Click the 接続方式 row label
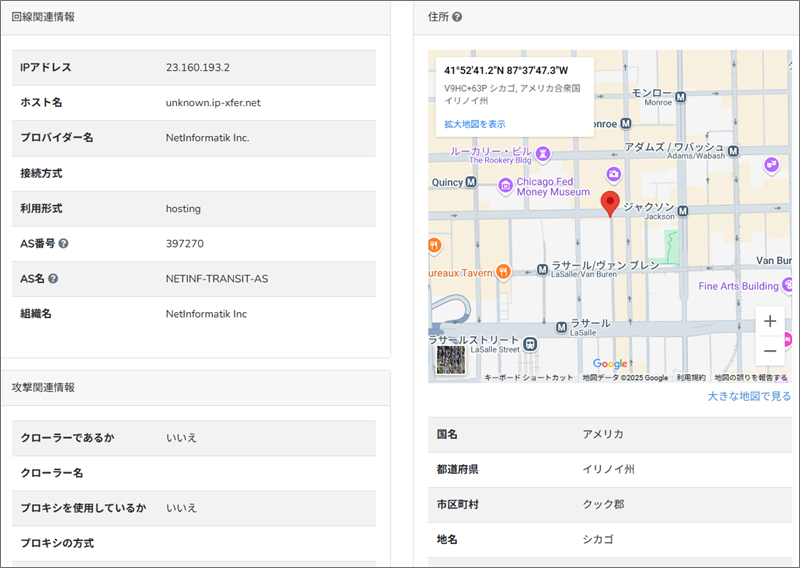The height and width of the screenshot is (568, 800). pyautogui.click(x=41, y=174)
